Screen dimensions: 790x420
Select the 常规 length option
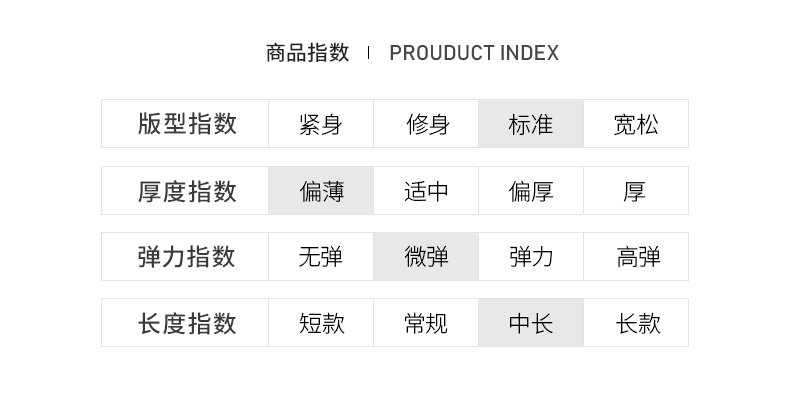coord(426,323)
